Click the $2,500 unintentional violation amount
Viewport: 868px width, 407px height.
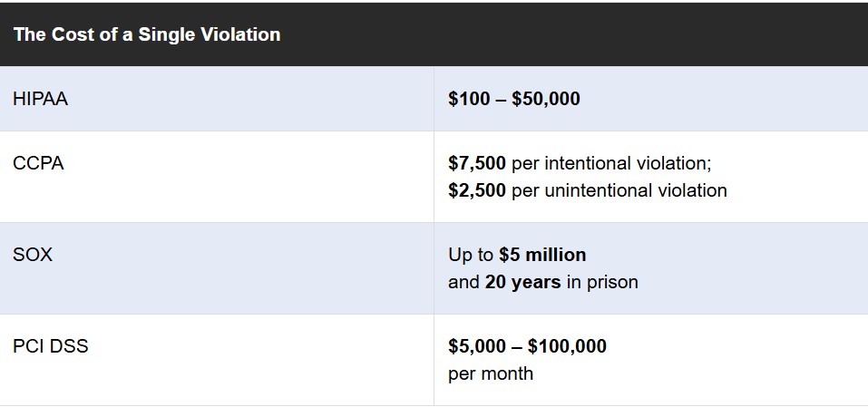point(476,190)
